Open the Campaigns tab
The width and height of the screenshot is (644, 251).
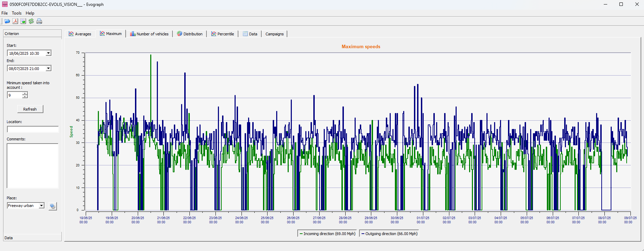click(274, 34)
